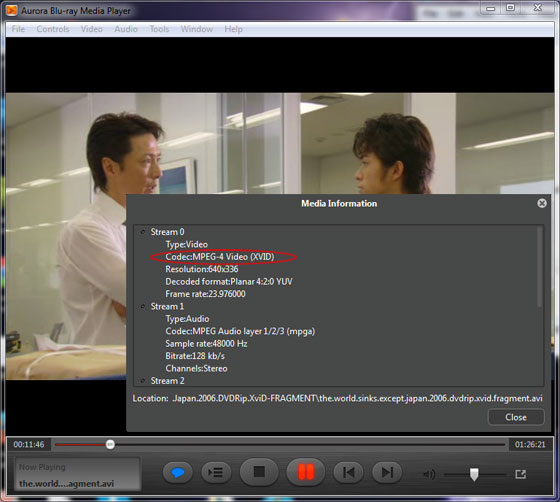
Task: Open the Help menu
Action: point(233,29)
